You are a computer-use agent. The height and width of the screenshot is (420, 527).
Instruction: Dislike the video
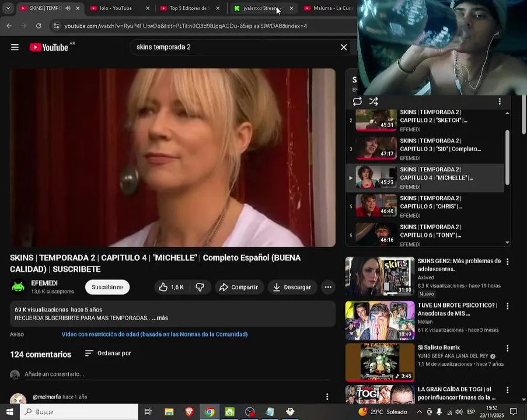tap(200, 287)
